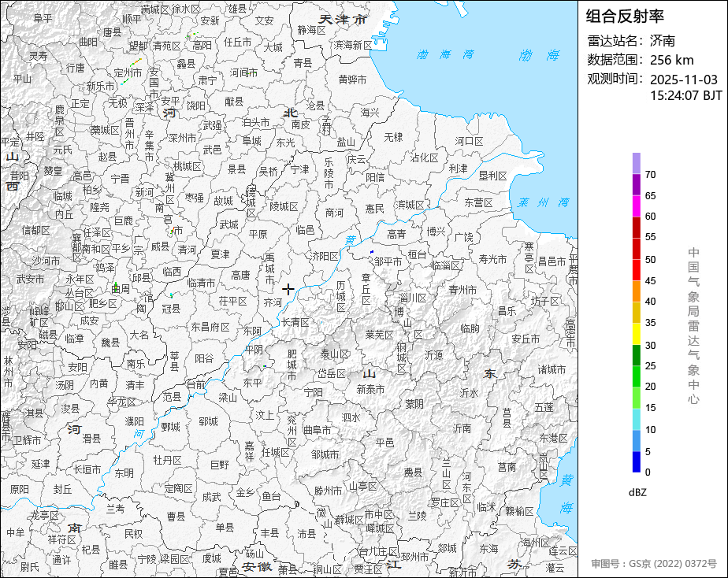Click the 赣榆区 map label

pyautogui.click(x=519, y=511)
